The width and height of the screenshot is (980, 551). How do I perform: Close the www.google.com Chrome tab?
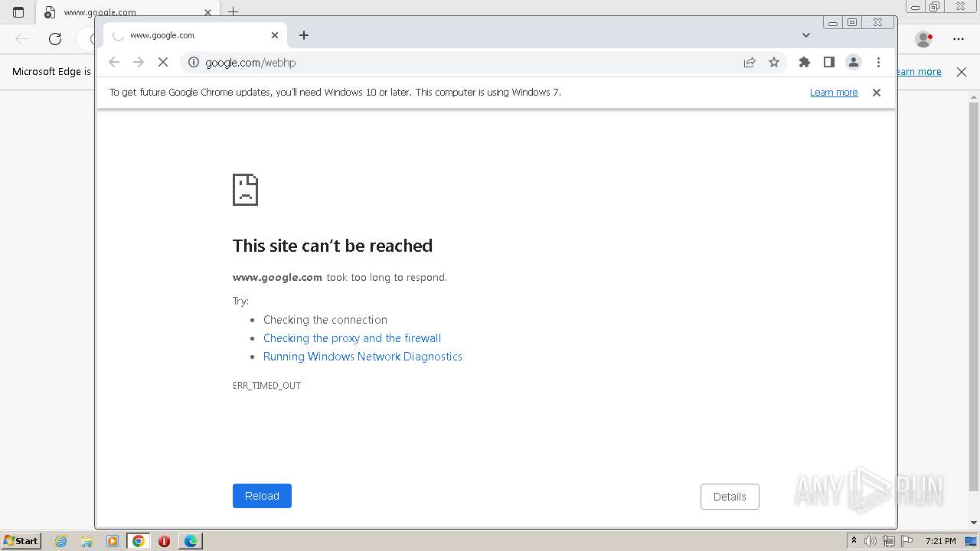(275, 35)
